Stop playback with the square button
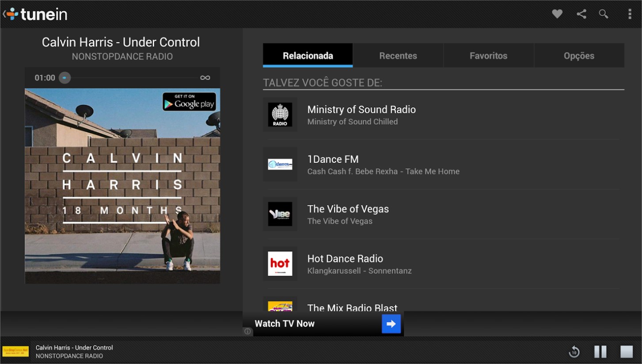Viewport: 642px width, 364px height. coord(627,352)
